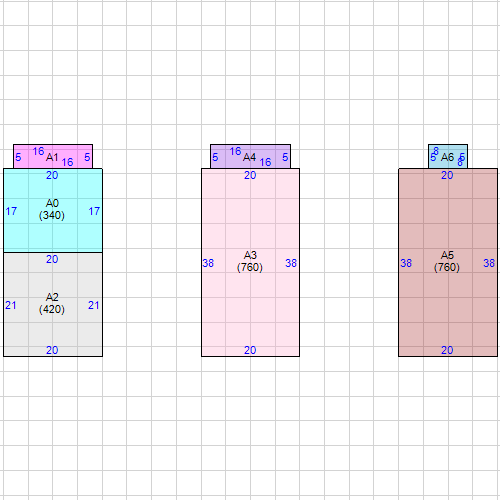Click the left '5' label of A4

215,157
